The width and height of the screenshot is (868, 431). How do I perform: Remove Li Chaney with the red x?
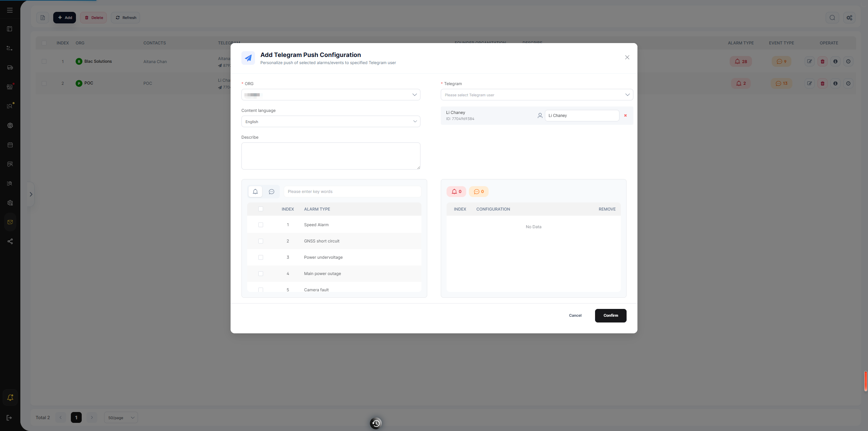pos(625,116)
